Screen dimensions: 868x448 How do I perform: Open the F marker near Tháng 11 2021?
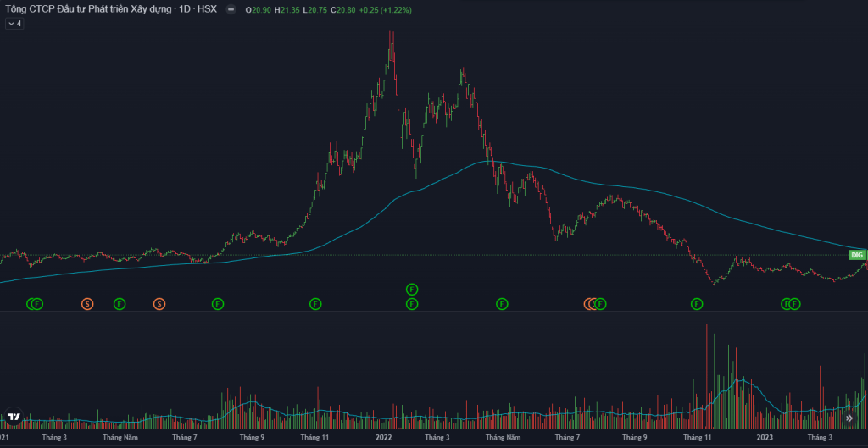[315, 303]
